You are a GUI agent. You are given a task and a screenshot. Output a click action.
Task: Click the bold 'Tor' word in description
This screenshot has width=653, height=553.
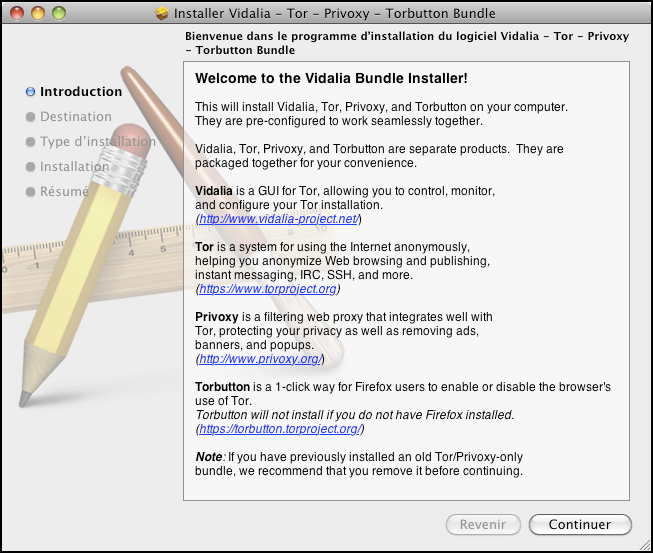[204, 247]
